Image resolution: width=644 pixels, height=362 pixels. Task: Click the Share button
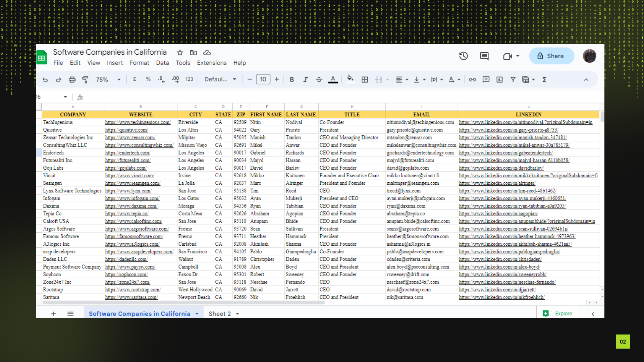551,56
